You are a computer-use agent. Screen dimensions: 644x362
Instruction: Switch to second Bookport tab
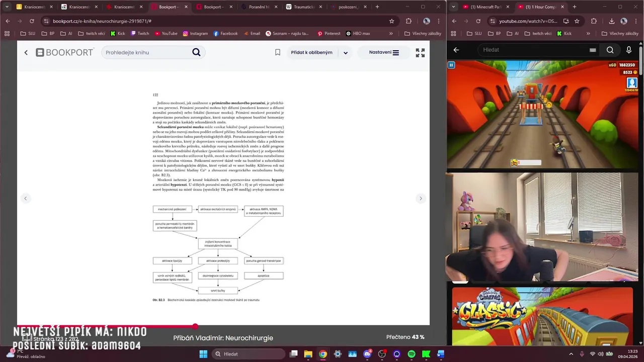[214, 7]
